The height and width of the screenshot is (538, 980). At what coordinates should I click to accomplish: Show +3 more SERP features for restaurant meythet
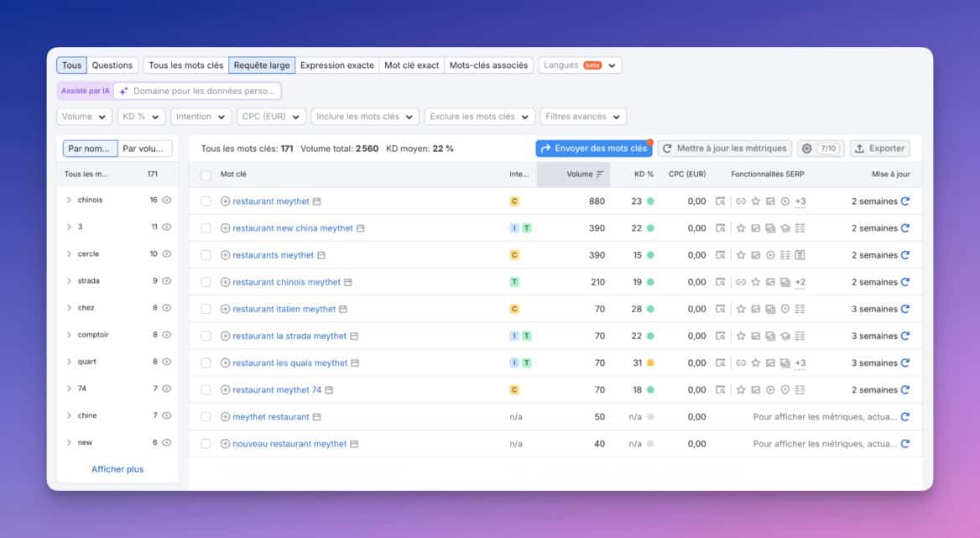(x=800, y=201)
